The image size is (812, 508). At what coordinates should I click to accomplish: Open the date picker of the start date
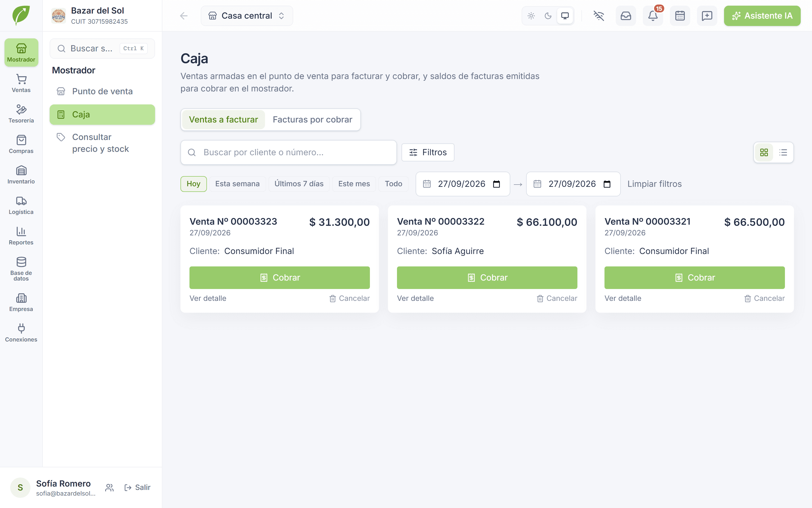496,184
